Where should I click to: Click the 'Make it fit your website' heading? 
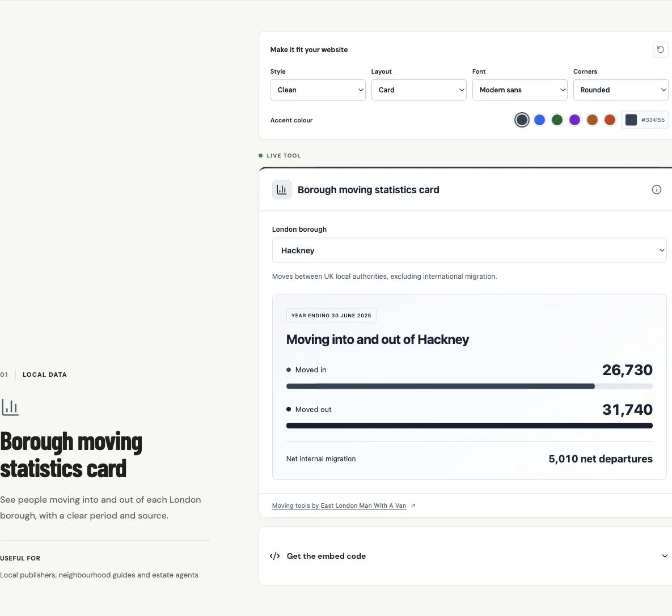(x=309, y=50)
